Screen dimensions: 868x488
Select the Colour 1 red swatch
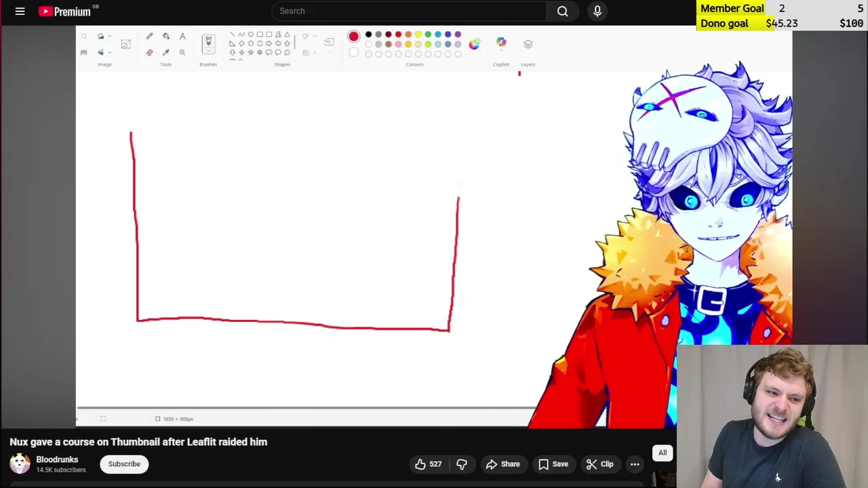coord(354,36)
